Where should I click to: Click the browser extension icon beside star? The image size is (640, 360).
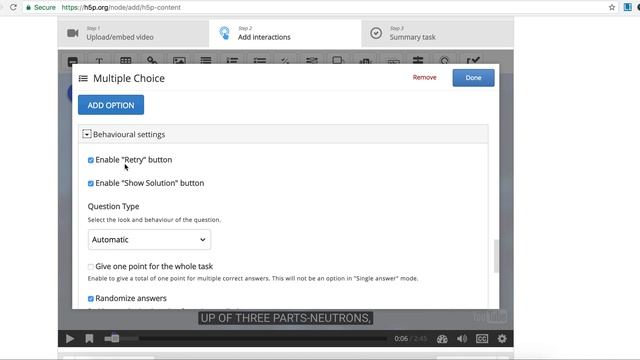628,7
